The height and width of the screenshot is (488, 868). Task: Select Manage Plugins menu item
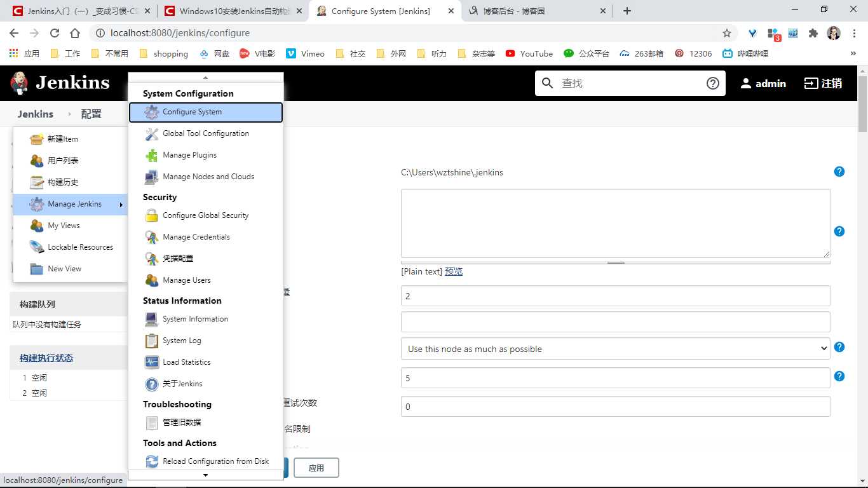[206, 156]
